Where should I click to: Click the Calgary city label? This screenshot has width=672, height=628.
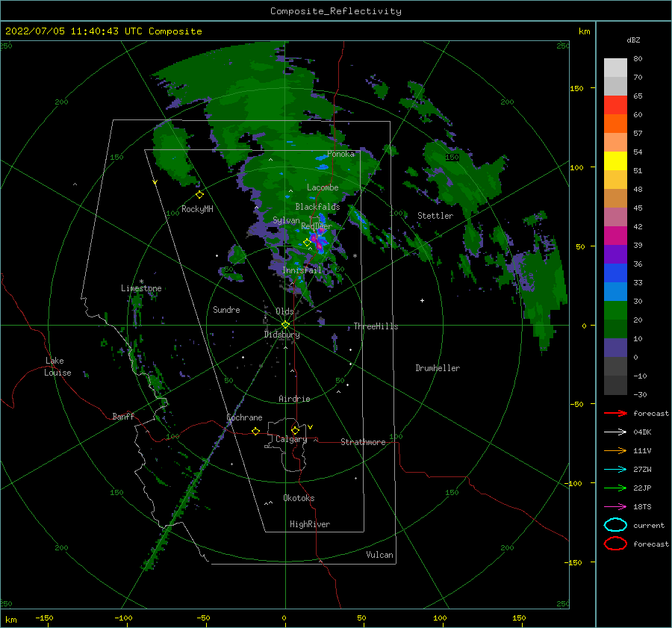coord(291,439)
